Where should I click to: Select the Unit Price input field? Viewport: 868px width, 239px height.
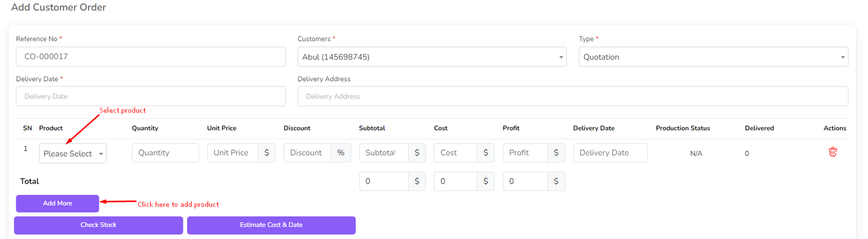[x=233, y=153]
